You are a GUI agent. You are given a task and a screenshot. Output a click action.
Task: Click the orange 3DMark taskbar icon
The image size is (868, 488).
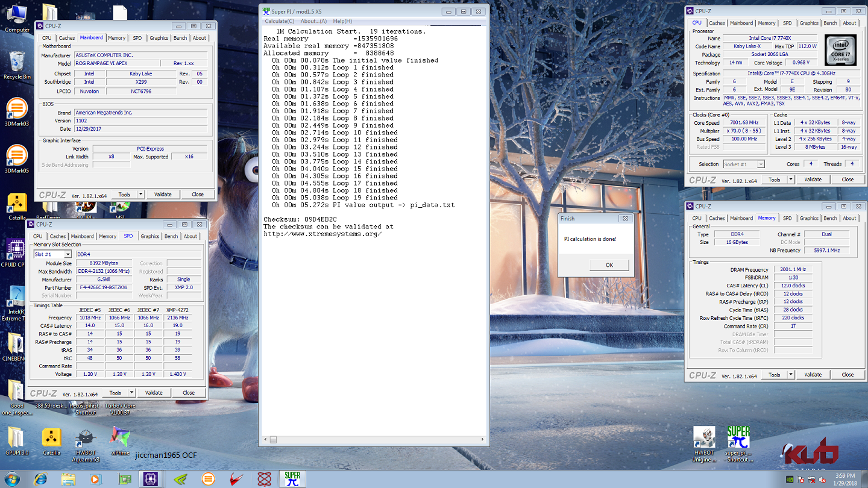tap(208, 480)
